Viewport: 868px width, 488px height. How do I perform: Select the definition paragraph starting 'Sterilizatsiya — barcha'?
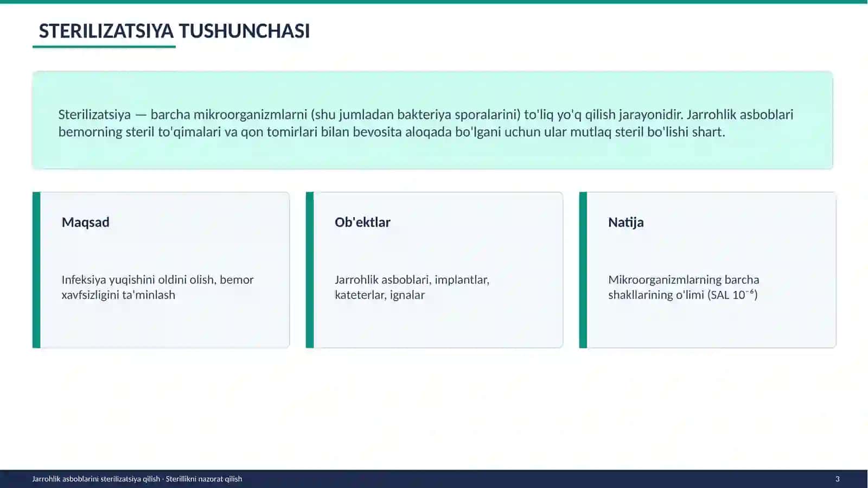click(x=426, y=123)
